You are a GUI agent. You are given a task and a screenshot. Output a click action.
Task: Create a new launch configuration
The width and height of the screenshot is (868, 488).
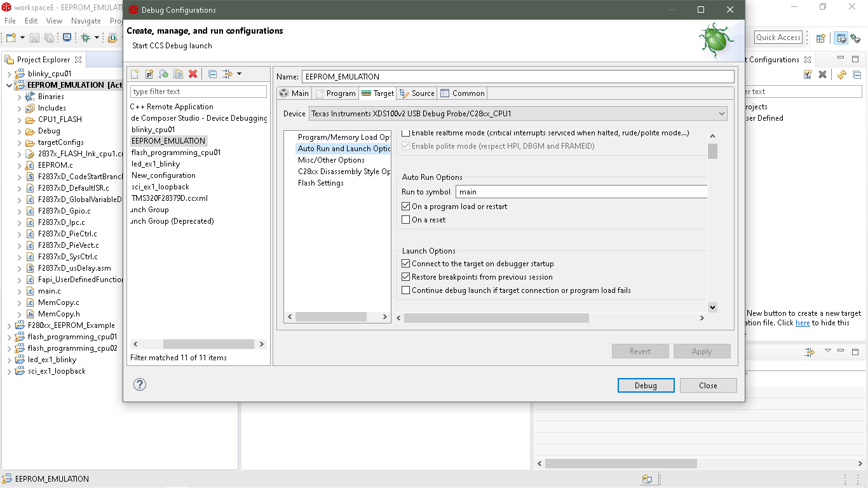(x=134, y=74)
